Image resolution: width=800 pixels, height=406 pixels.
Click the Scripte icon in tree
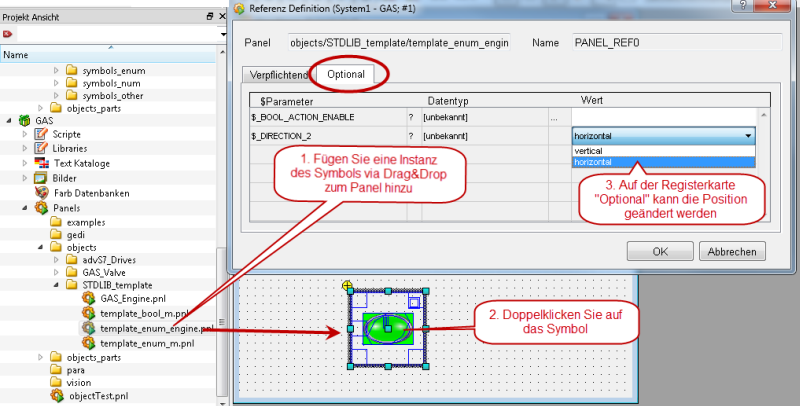42,133
